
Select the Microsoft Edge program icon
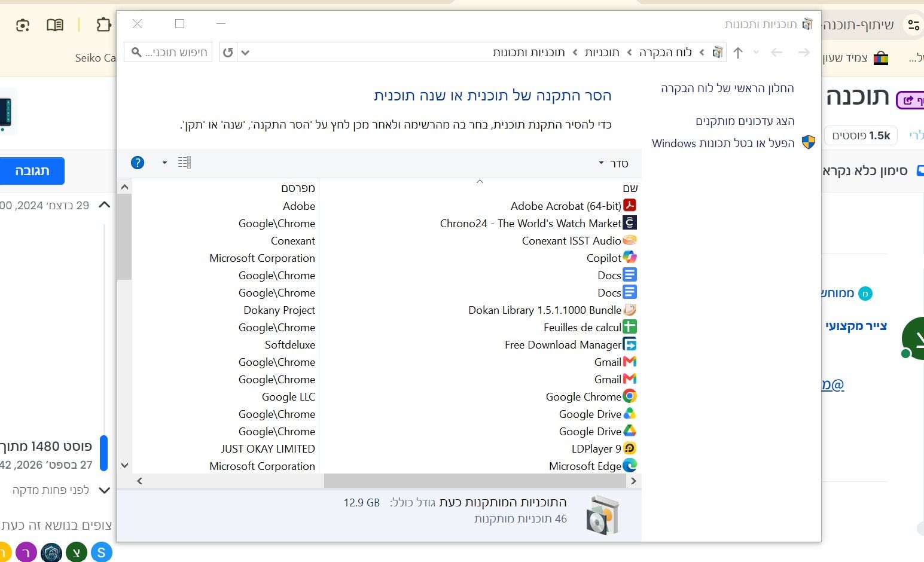pos(629,466)
